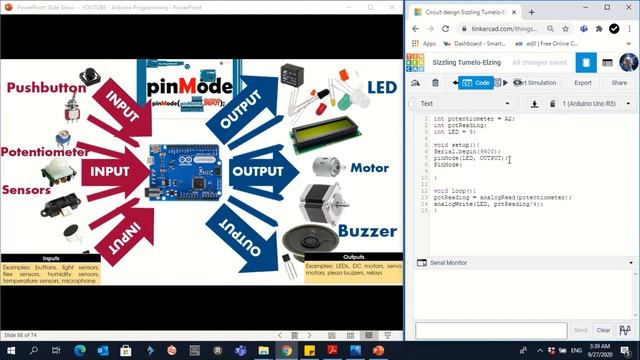Open the user profile avatar
Image resolution: width=640 pixels, height=360 pixels.
pyautogui.click(x=629, y=62)
